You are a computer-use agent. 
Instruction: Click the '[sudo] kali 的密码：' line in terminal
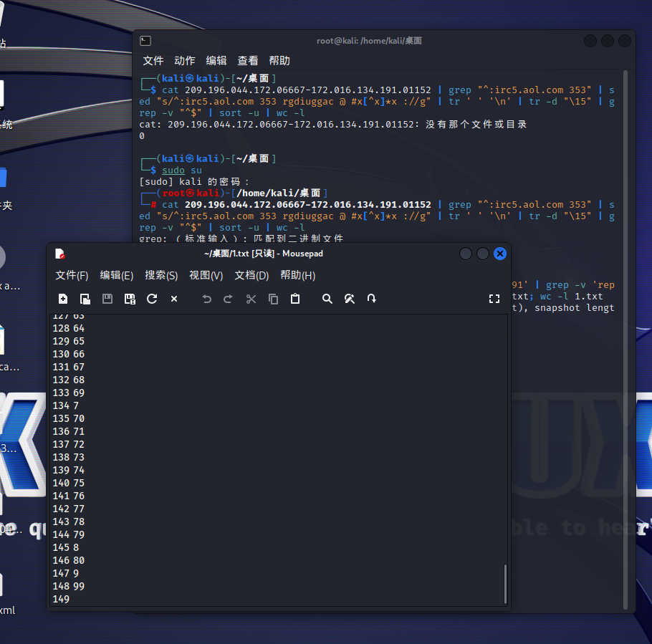[x=194, y=182]
